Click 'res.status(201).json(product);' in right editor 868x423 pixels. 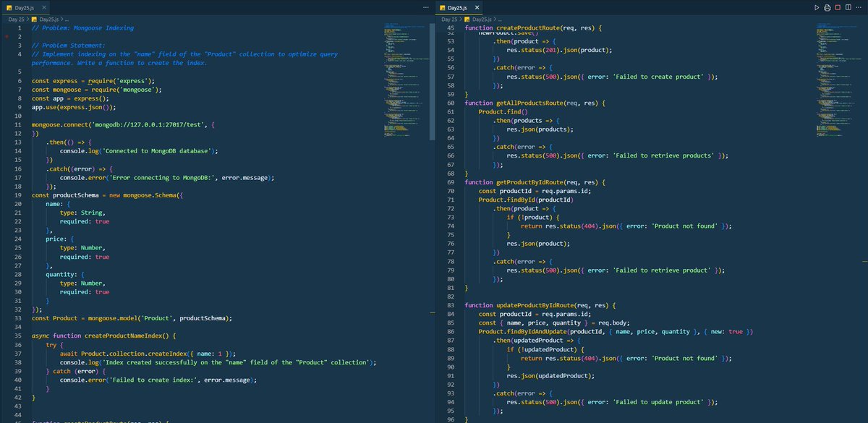click(559, 50)
